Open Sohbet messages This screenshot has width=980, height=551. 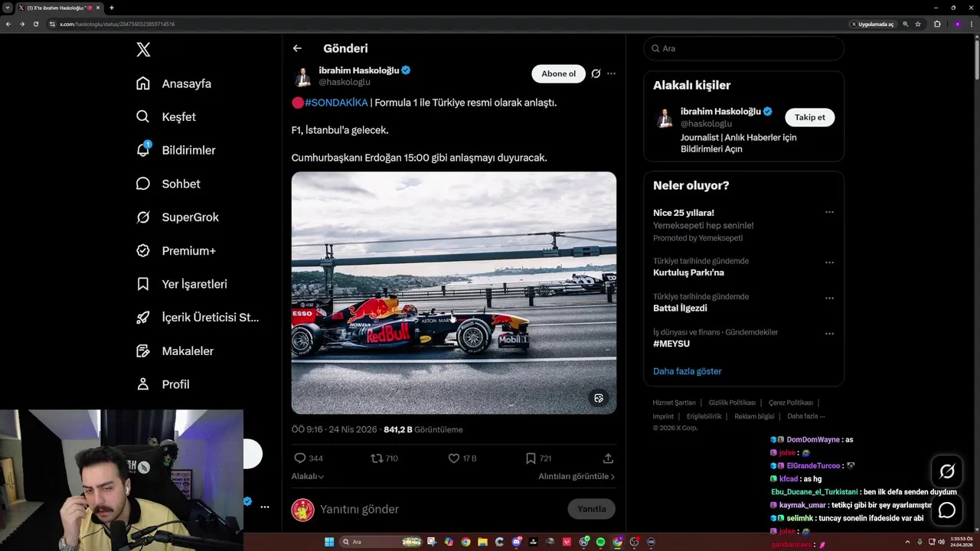[168, 184]
